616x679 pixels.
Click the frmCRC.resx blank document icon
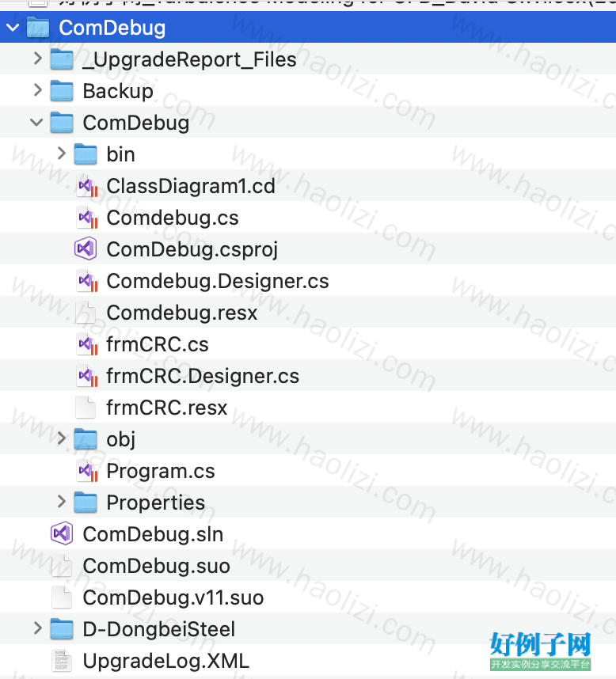(x=86, y=408)
